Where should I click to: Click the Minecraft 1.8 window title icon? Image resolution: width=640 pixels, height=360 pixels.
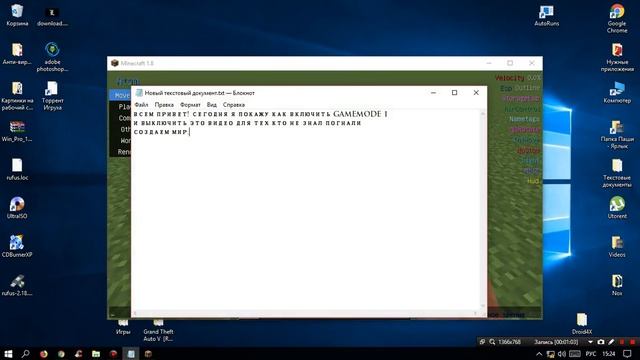pos(115,63)
